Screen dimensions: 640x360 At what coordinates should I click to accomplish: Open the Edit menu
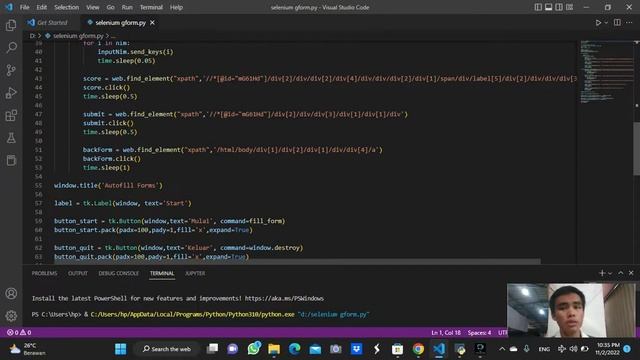tap(41, 7)
